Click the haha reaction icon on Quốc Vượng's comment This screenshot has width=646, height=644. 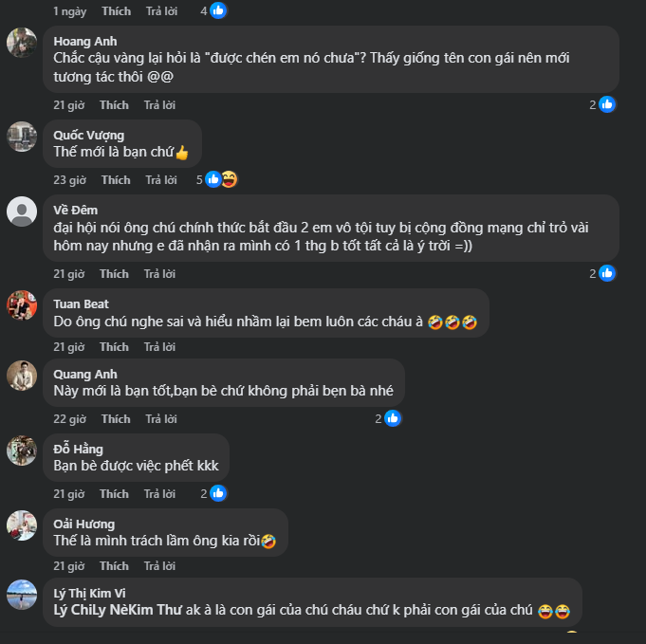[x=229, y=179]
